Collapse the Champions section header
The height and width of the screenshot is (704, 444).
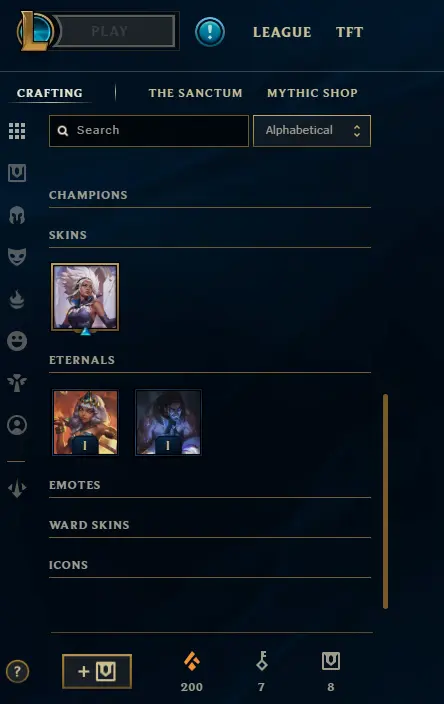click(210, 195)
